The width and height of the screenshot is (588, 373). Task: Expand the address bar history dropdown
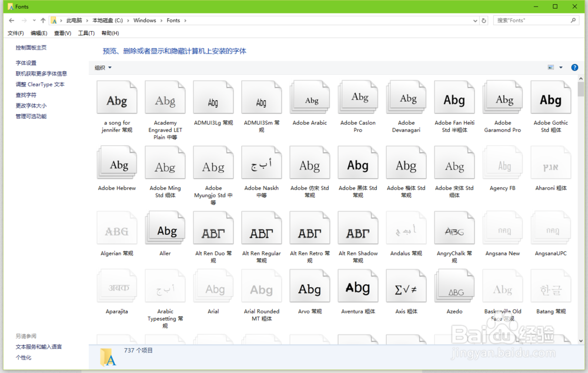[475, 21]
